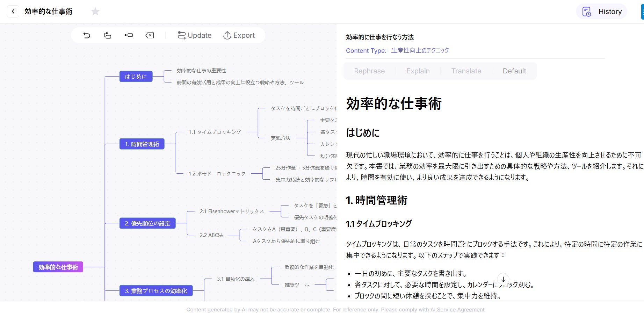Click the 1. 時間管理術 heading in document

[x=377, y=200]
